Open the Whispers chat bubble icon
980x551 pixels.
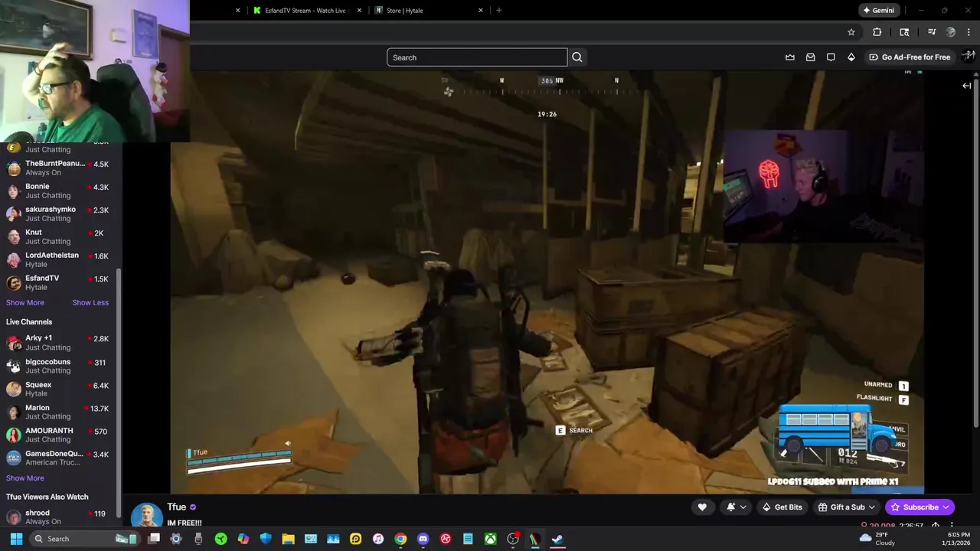click(x=831, y=57)
